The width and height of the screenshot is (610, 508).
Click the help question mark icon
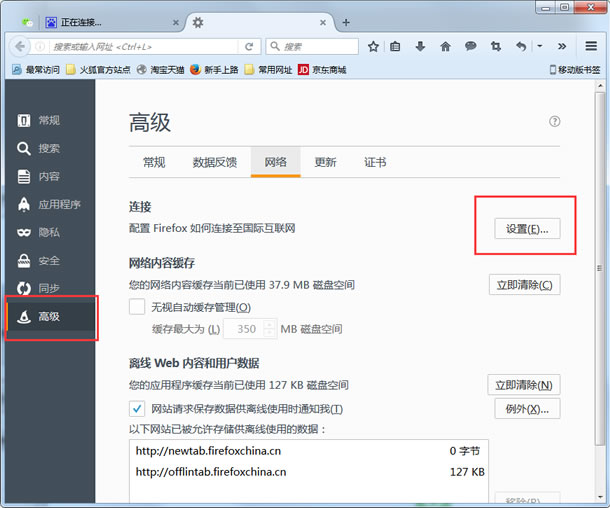(x=555, y=121)
